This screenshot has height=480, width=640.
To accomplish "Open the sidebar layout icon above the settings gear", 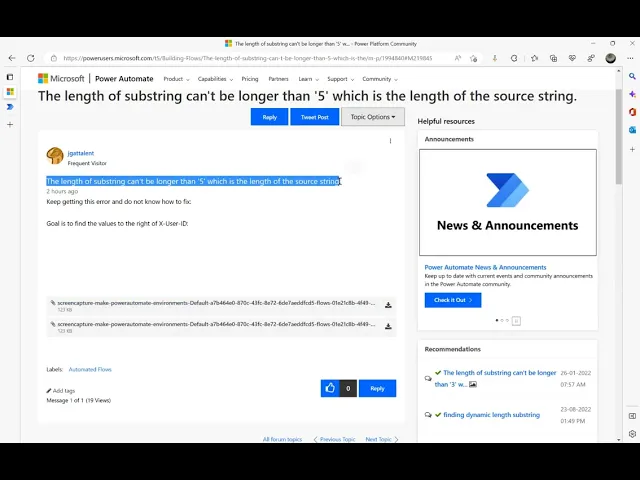I will coord(632,416).
